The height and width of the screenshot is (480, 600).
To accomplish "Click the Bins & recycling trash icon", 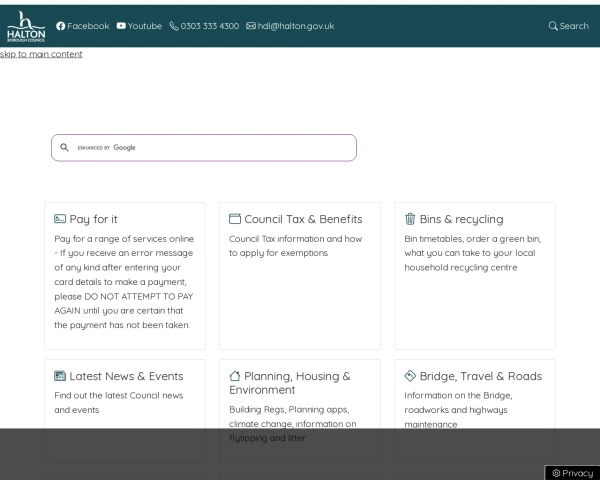I will pyautogui.click(x=410, y=219).
